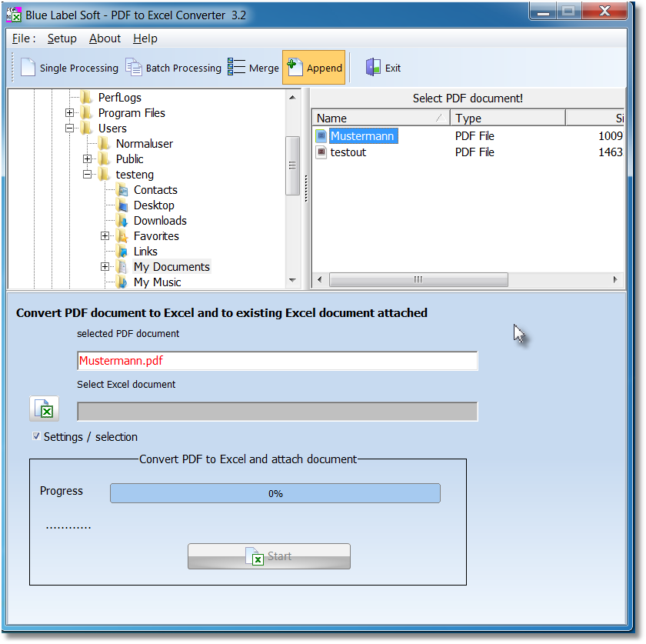Select the Contacts tree label
Image resolution: width=646 pixels, height=644 pixels.
(155, 189)
